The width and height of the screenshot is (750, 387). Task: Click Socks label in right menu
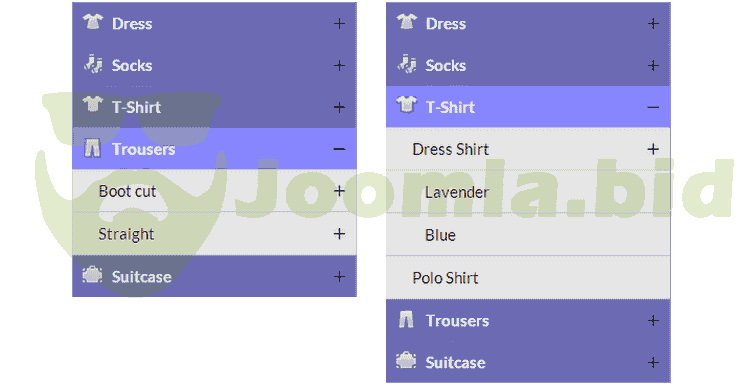(446, 65)
